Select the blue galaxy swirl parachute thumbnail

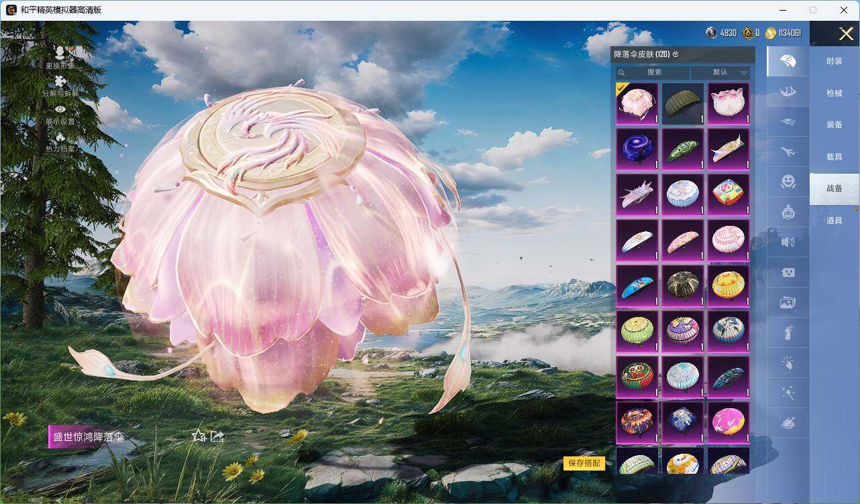[x=637, y=149]
